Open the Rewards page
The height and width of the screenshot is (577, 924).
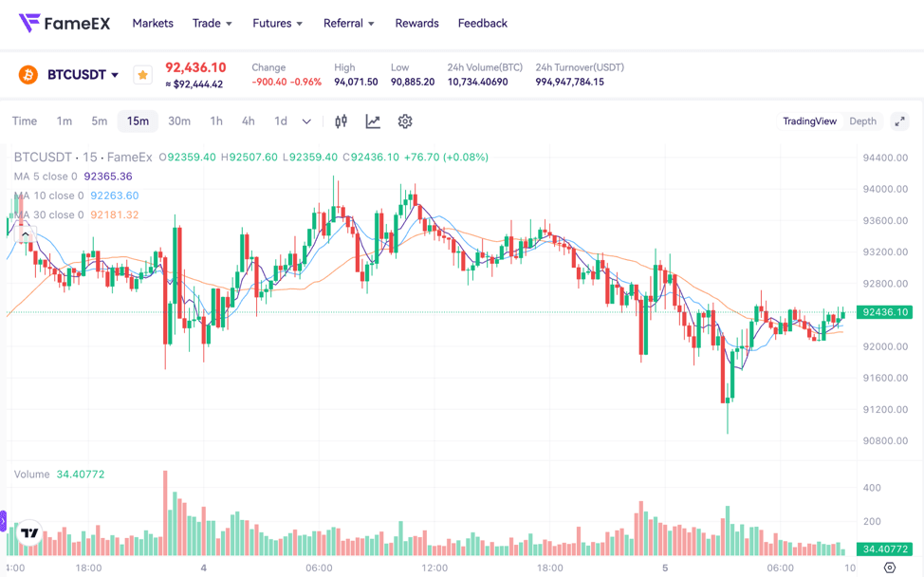pos(416,23)
